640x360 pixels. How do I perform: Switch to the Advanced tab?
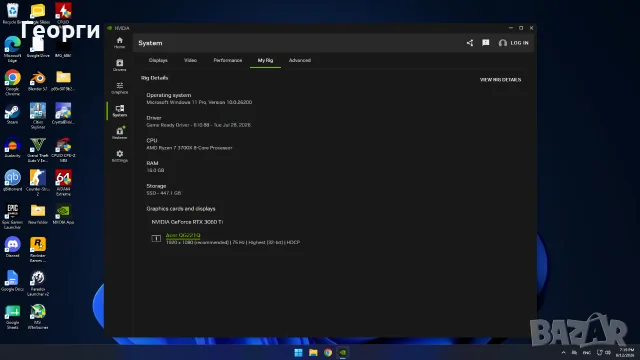300,60
